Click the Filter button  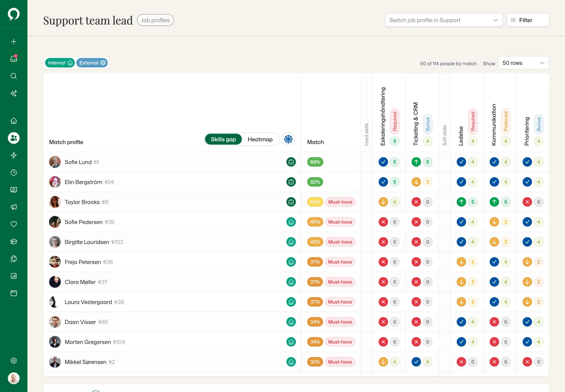tap(528, 20)
